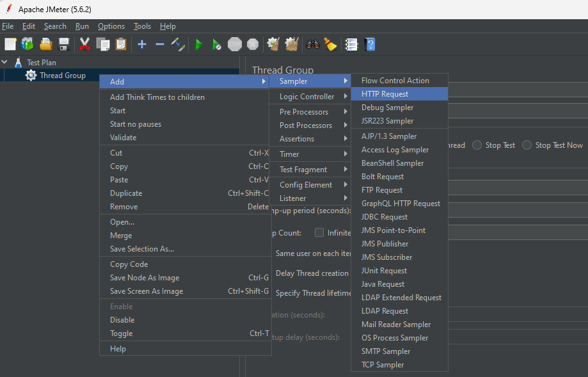Expand the Timer submenu
The height and width of the screenshot is (377, 588).
[x=310, y=154]
